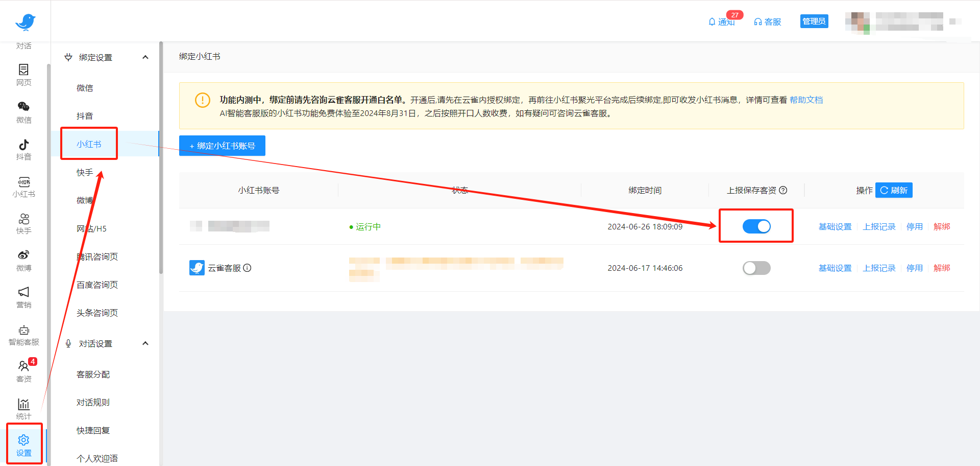Enable 上报保存客资 toggle for 云雀客服
The width and height of the screenshot is (980, 466).
click(756, 268)
